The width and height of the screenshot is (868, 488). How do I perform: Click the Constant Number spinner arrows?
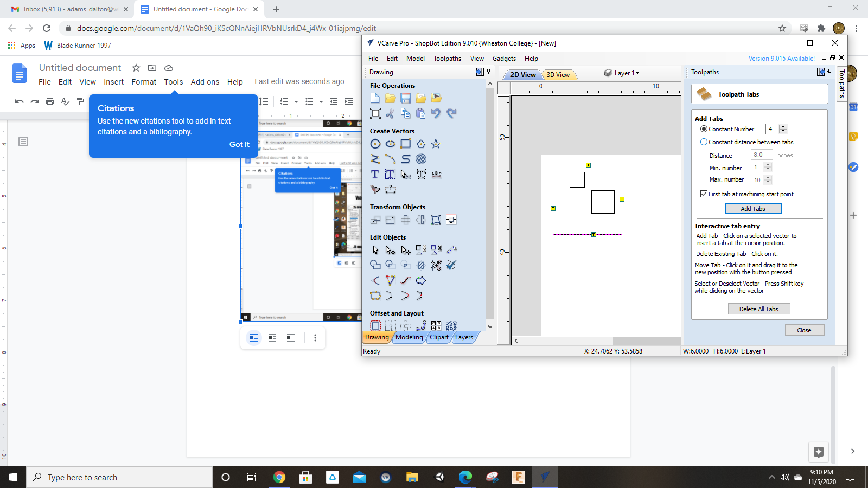tap(783, 129)
